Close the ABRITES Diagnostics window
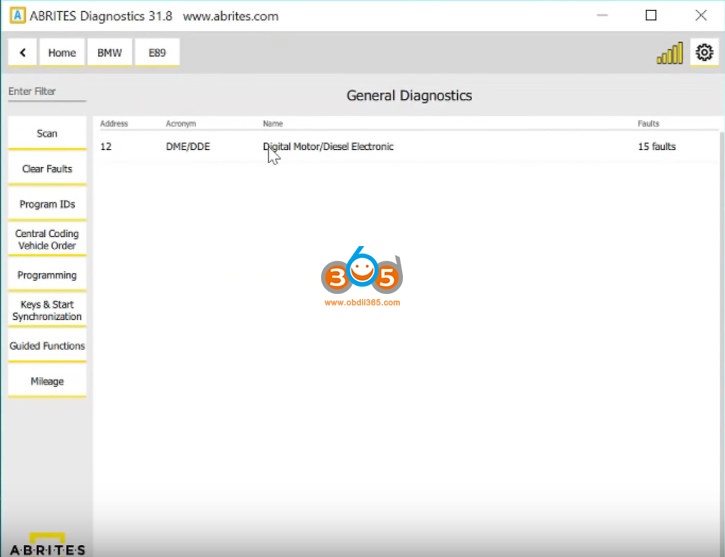This screenshot has height=557, width=725. 701,16
